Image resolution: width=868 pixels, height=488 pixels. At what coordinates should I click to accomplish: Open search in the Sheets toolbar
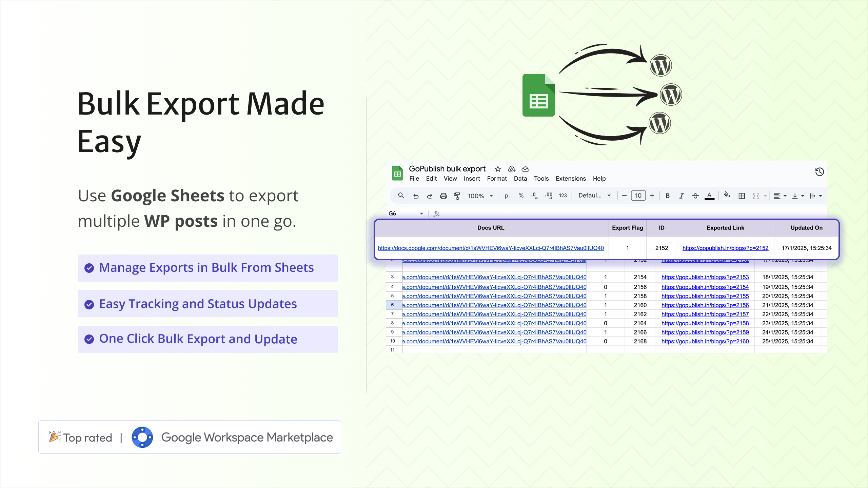coord(401,196)
